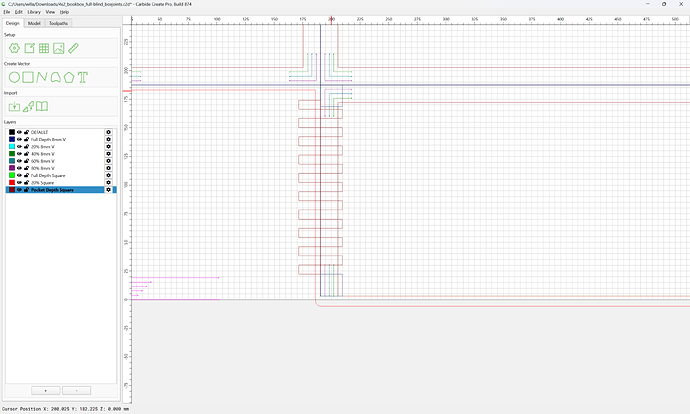Image resolution: width=690 pixels, height=414 pixels.
Task: Switch to the Toolpaths tab
Action: (59, 23)
